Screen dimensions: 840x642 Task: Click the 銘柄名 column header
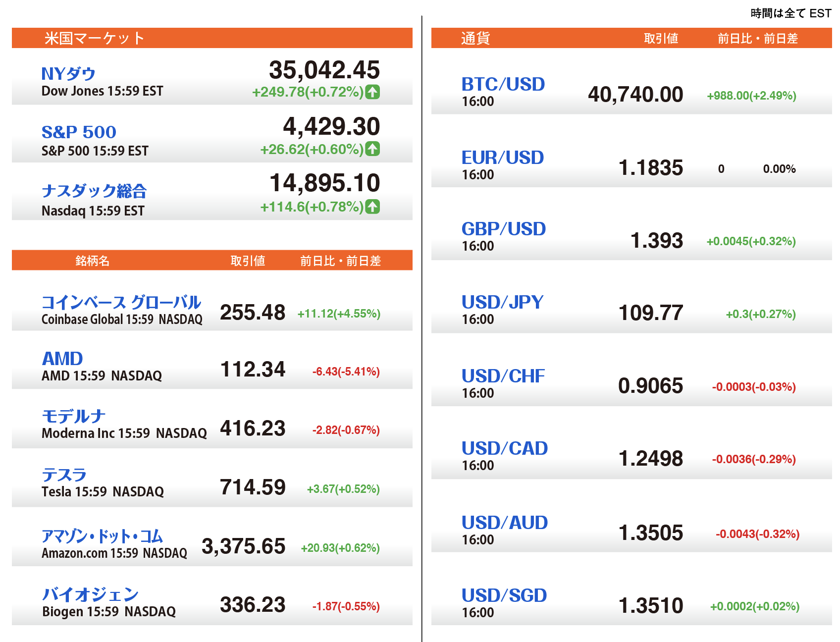pos(92,261)
